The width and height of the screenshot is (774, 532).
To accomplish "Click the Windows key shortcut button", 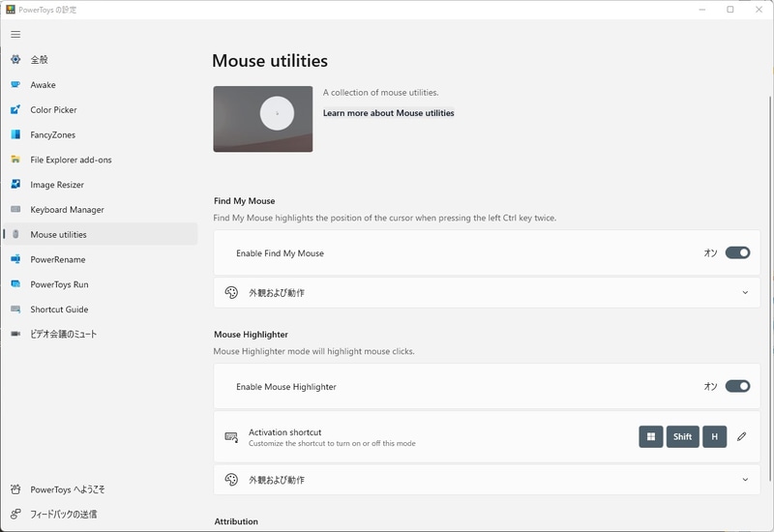I will pos(650,436).
